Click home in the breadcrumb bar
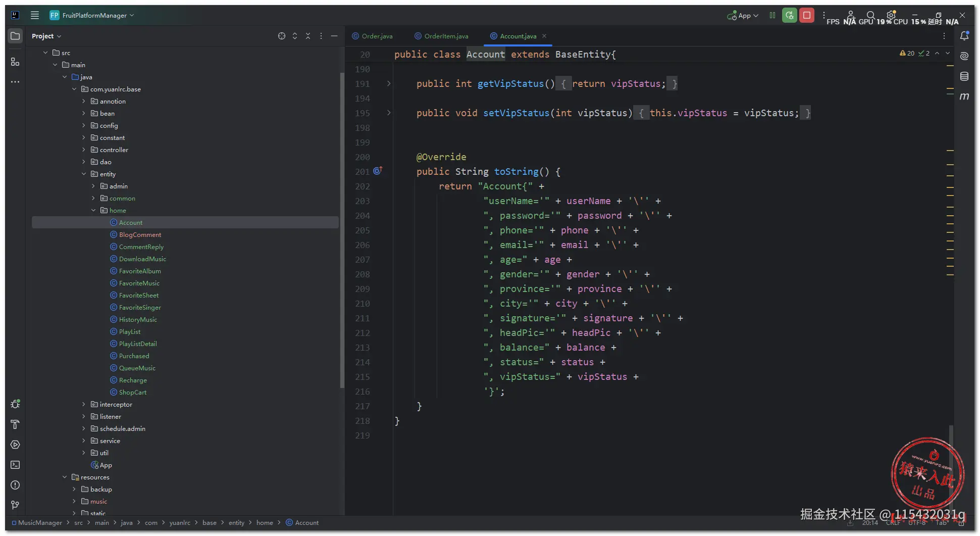Image resolution: width=980 pixels, height=536 pixels. 265,522
